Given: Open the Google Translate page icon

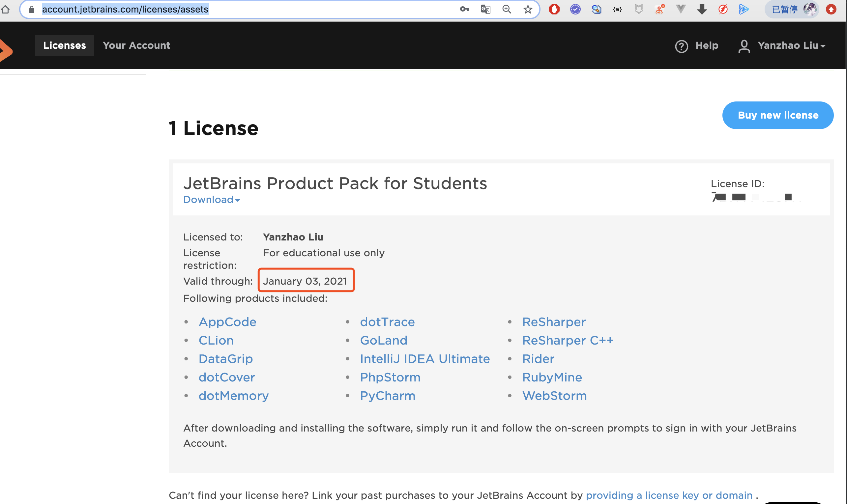Looking at the screenshot, I should pos(485,9).
